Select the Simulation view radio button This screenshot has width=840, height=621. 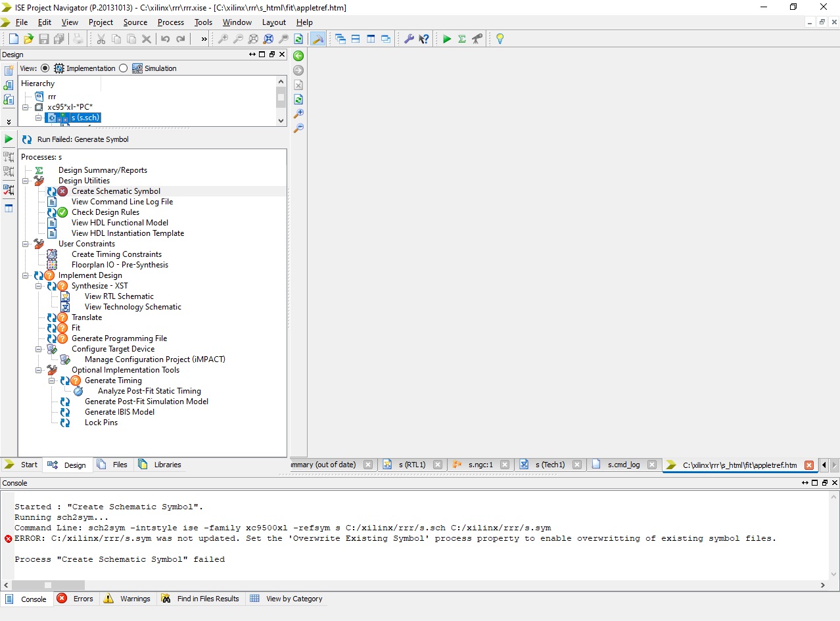124,68
